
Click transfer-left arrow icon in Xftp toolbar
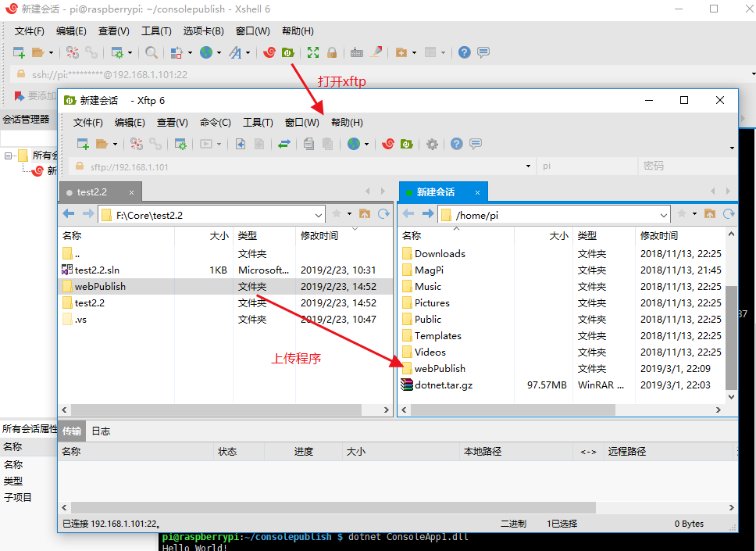coord(240,144)
